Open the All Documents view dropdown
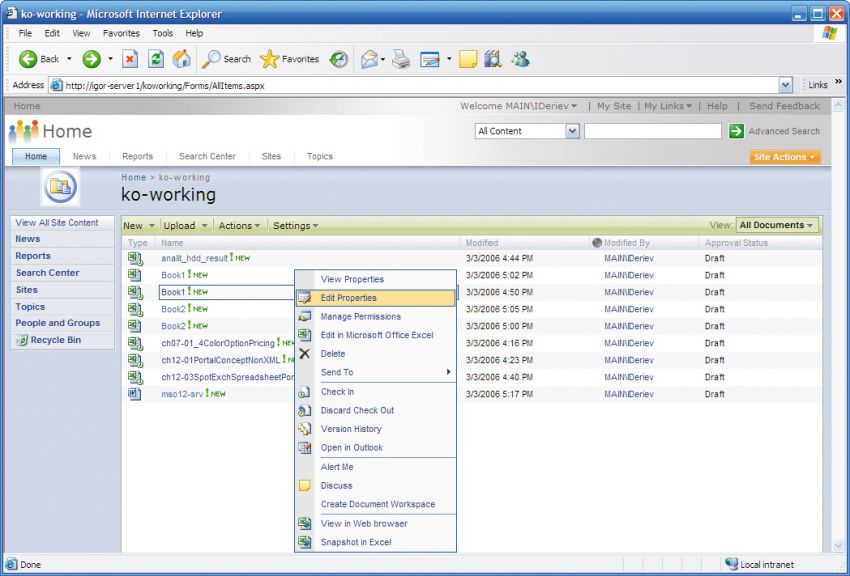 [x=777, y=225]
